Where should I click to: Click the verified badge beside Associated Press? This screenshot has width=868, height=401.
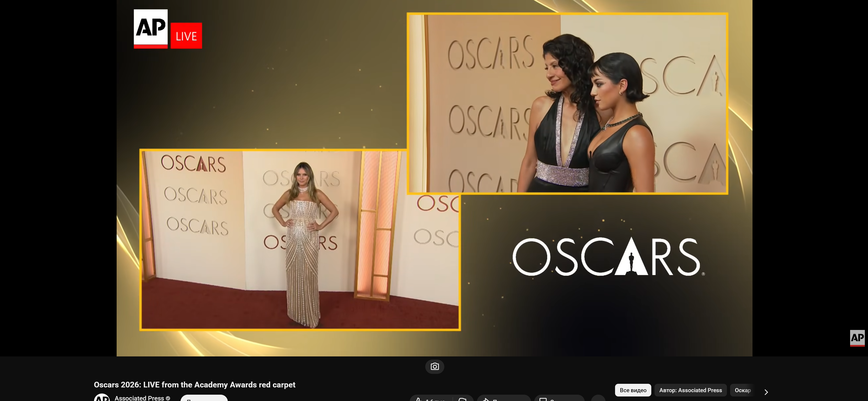click(x=168, y=398)
